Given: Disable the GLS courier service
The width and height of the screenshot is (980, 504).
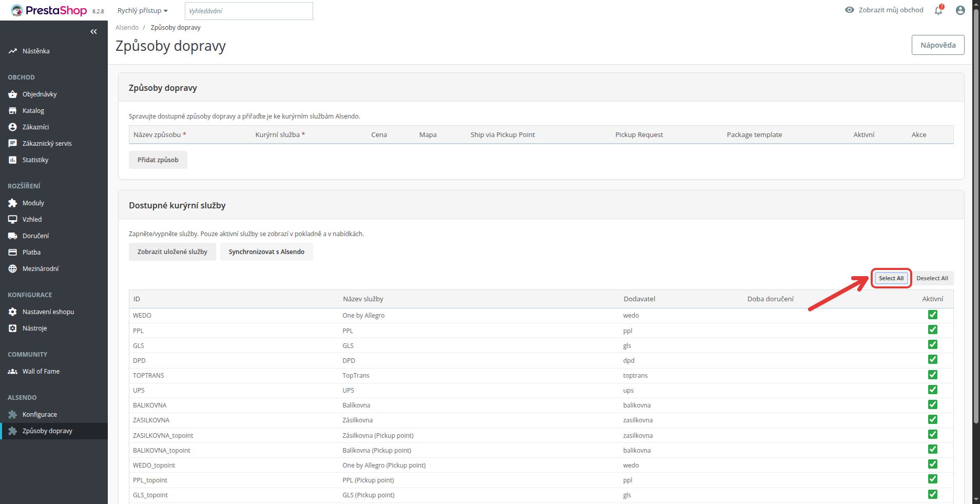Looking at the screenshot, I should [x=933, y=344].
